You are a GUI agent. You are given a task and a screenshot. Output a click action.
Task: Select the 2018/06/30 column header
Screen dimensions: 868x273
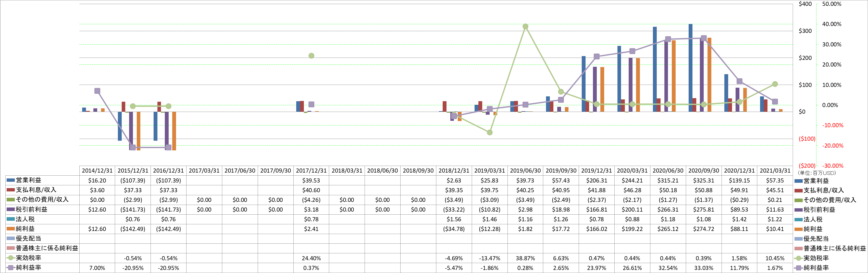tap(382, 171)
